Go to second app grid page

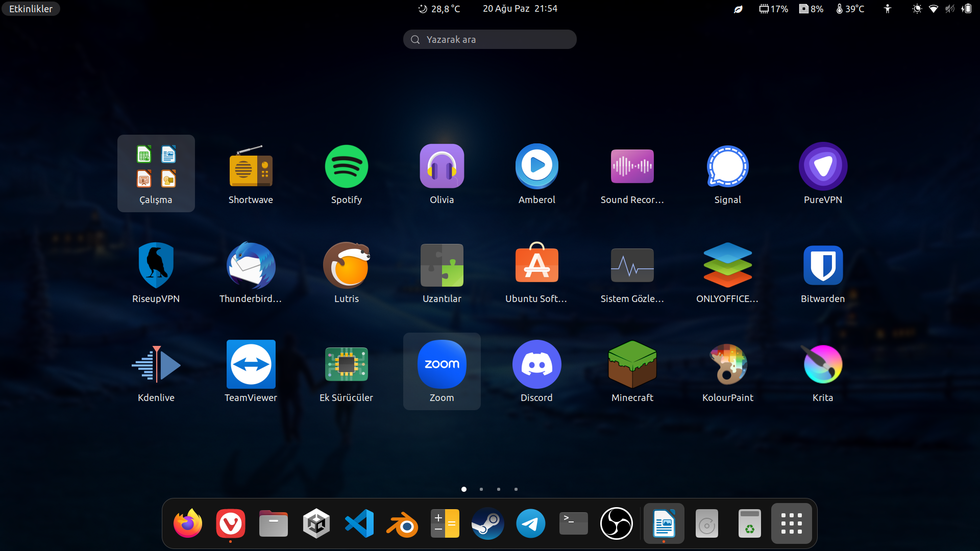click(481, 489)
